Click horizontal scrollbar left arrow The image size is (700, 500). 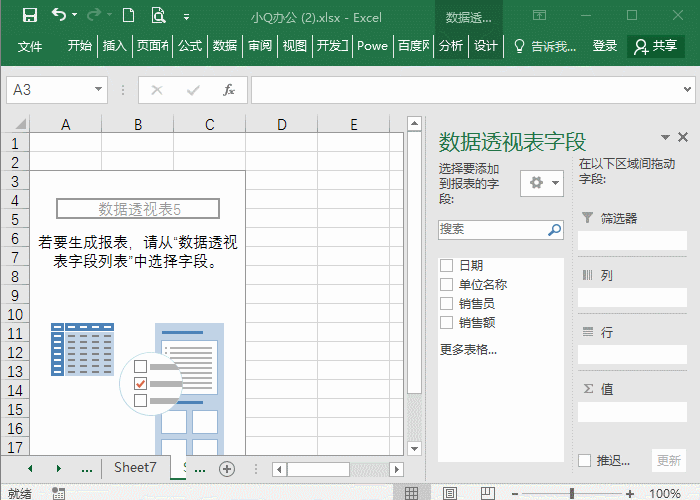pyautogui.click(x=279, y=469)
